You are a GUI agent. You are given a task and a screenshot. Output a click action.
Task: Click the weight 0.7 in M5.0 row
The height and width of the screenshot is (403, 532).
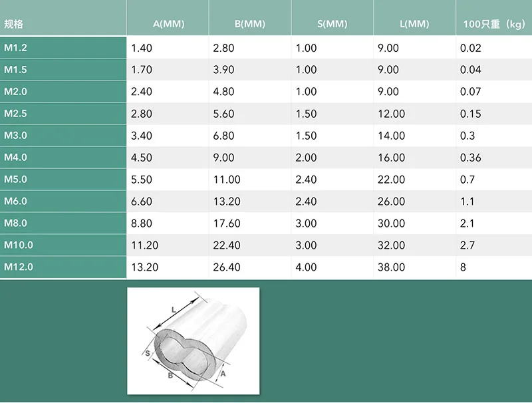click(467, 180)
